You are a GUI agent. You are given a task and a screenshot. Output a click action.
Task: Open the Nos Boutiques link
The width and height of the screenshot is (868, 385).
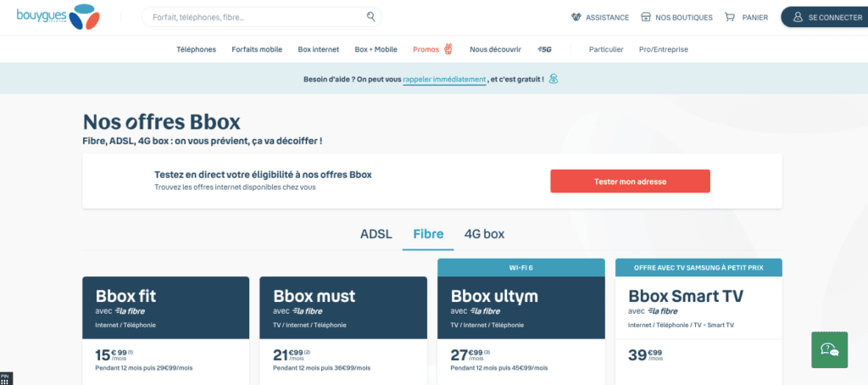tap(684, 17)
